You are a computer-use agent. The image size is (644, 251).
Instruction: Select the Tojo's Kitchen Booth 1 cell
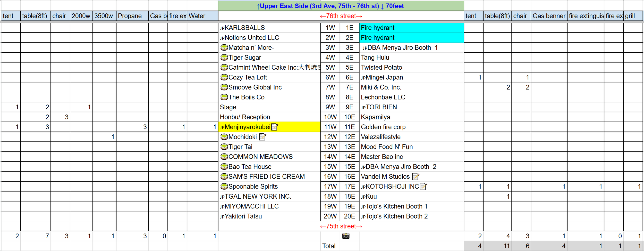411,206
